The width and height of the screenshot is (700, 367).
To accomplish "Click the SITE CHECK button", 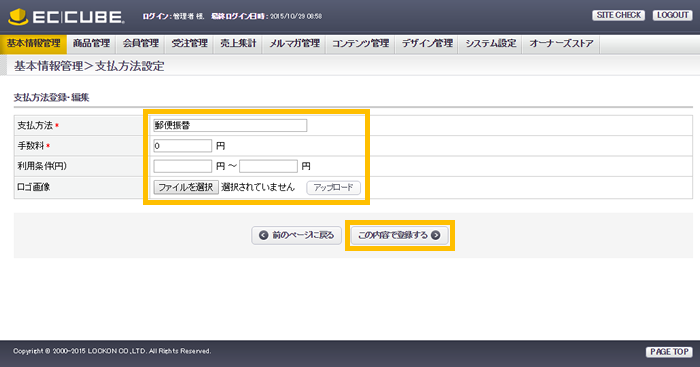I will click(x=619, y=15).
